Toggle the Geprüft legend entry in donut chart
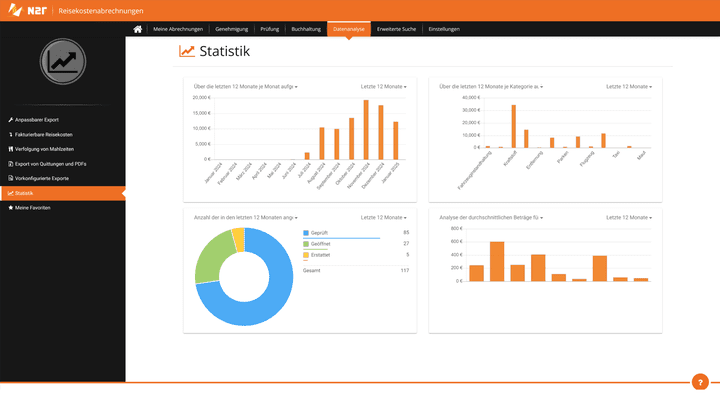Viewport: 720px width, 405px height. pyautogui.click(x=320, y=232)
